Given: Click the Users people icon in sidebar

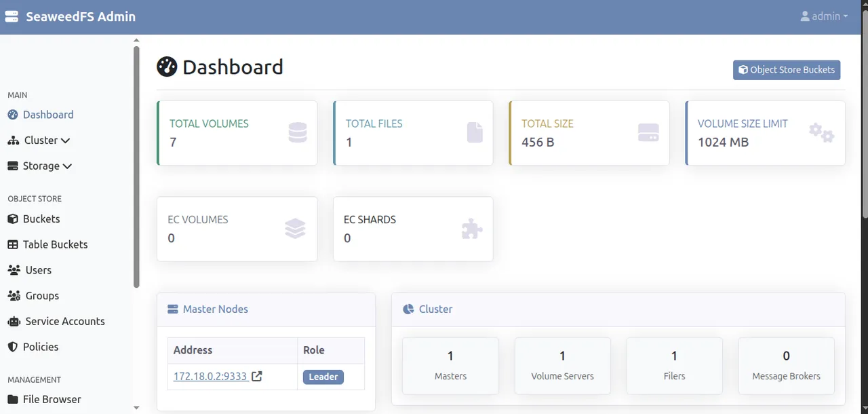Looking at the screenshot, I should coord(14,270).
